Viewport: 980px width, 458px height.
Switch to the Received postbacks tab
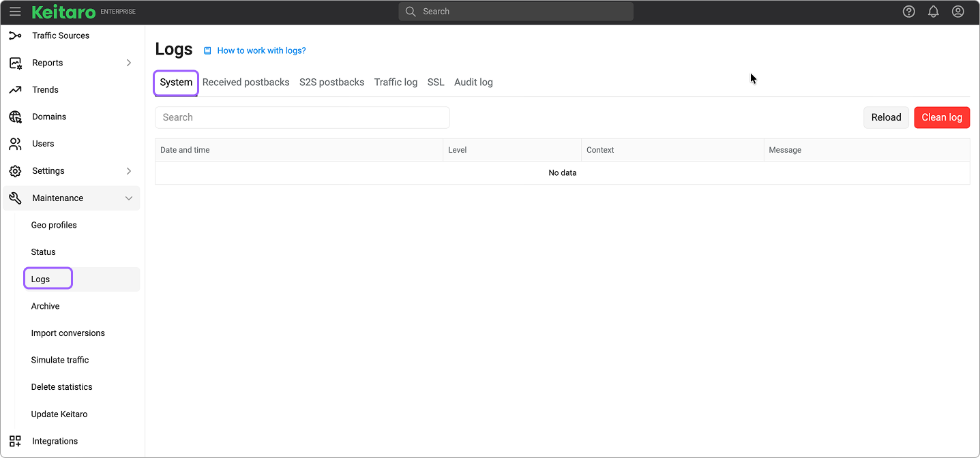246,82
